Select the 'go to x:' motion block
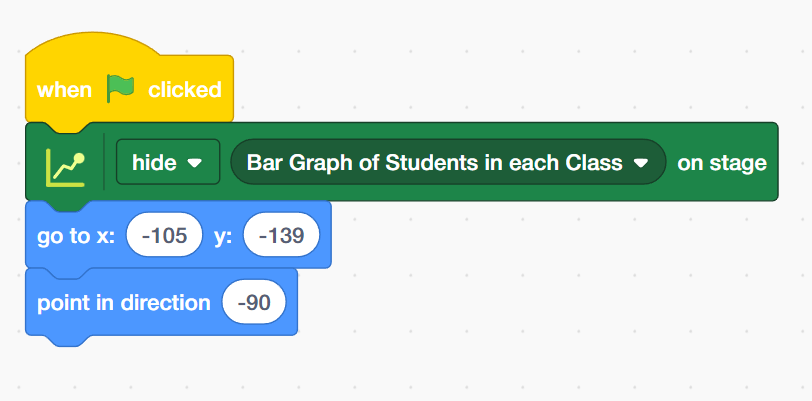 (x=75, y=237)
